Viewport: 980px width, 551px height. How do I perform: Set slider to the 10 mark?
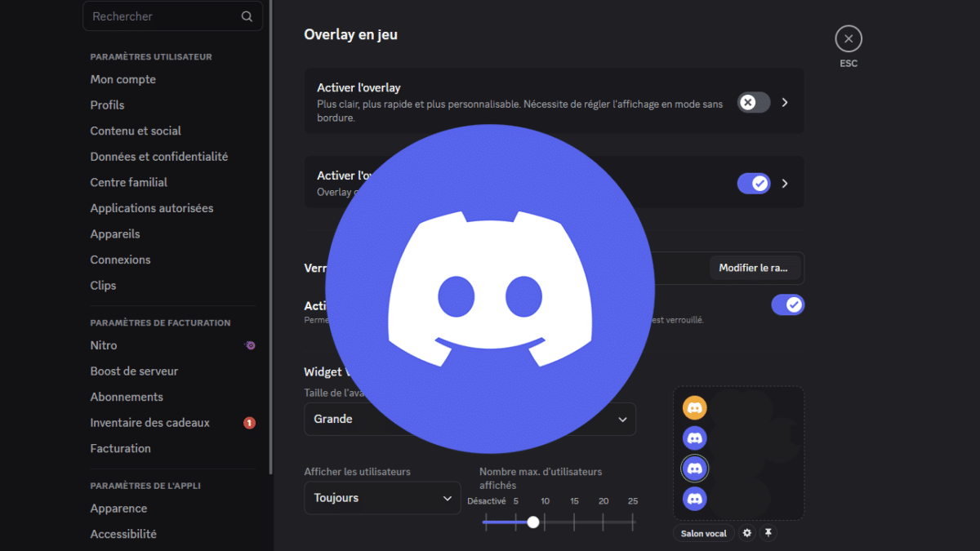[545, 522]
